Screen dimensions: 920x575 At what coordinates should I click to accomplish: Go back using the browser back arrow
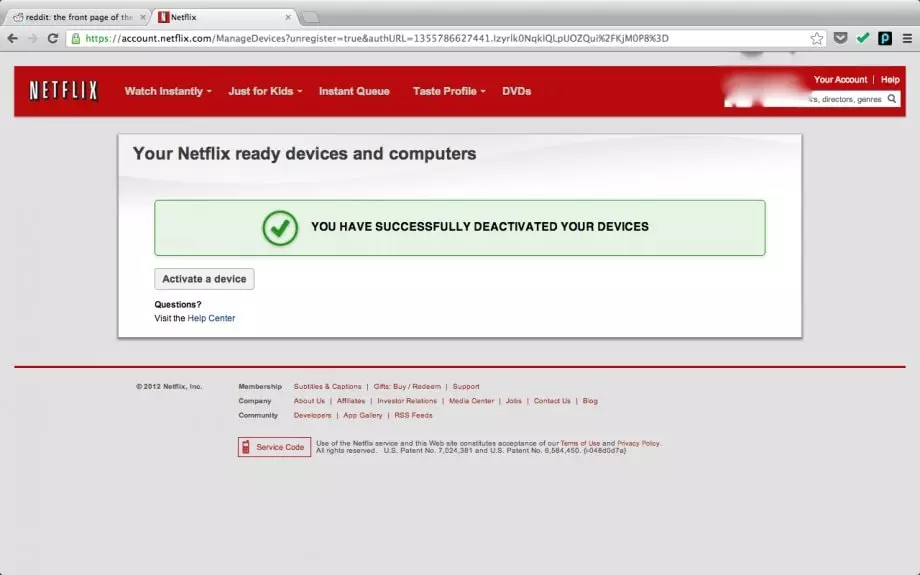coord(12,39)
